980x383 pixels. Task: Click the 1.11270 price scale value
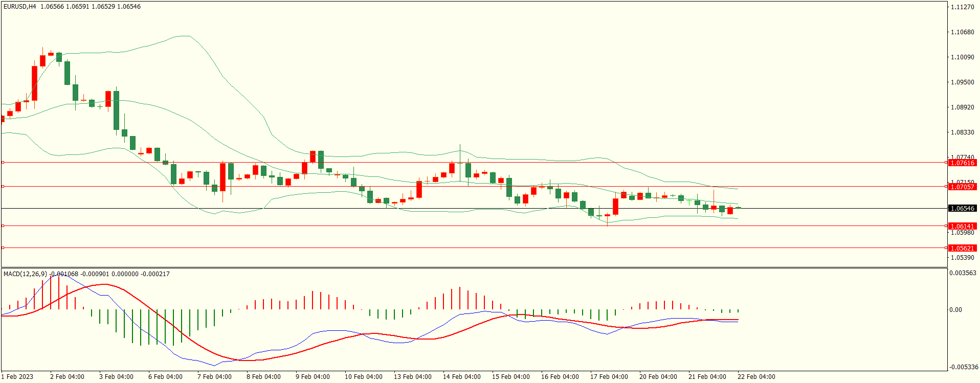click(x=962, y=7)
